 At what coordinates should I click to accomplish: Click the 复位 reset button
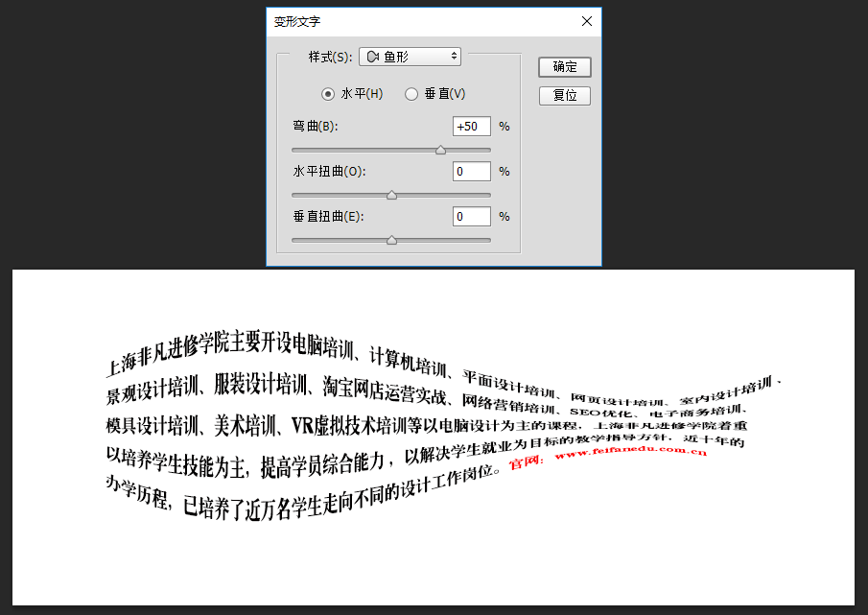click(x=565, y=96)
